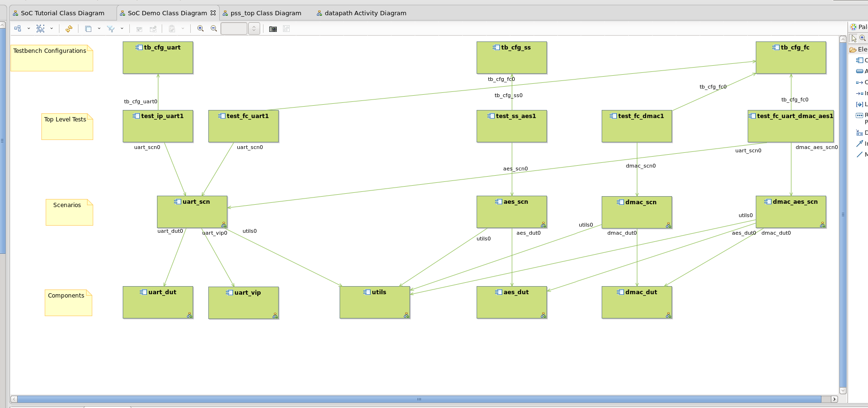Open the dropdown next to arrange layout icon
Image resolution: width=868 pixels, height=408 pixels.
[29, 29]
